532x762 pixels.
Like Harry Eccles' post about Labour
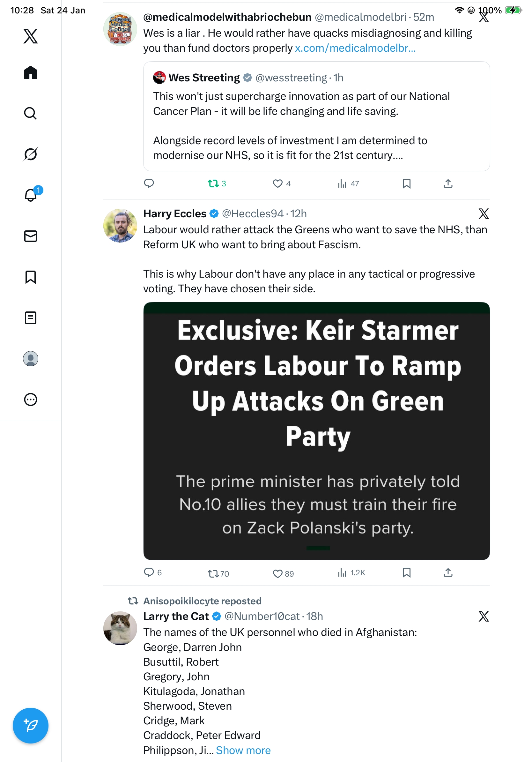point(277,573)
